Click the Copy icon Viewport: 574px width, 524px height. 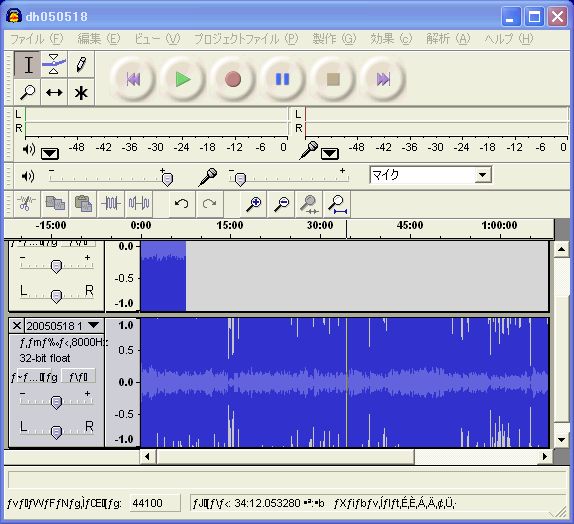[x=55, y=203]
